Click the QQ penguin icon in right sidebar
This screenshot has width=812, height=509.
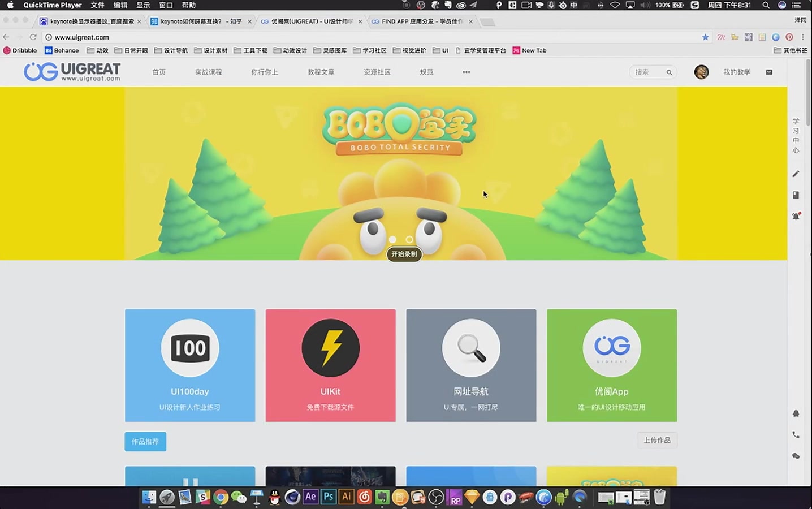pyautogui.click(x=796, y=413)
